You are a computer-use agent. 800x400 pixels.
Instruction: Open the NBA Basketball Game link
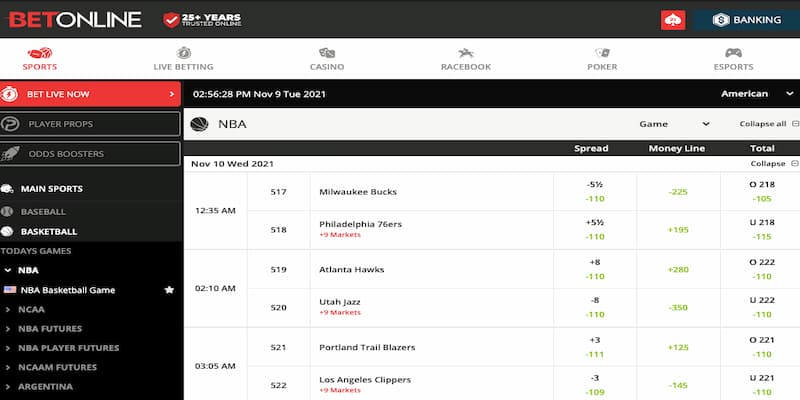click(68, 290)
